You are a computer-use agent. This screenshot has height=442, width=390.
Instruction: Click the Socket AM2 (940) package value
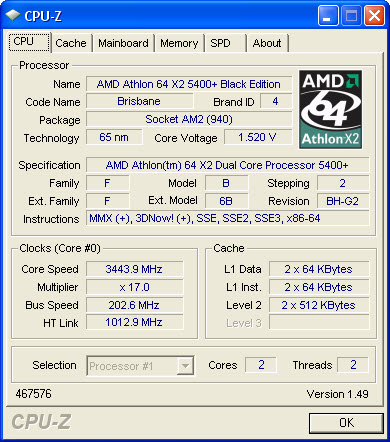pos(189,119)
